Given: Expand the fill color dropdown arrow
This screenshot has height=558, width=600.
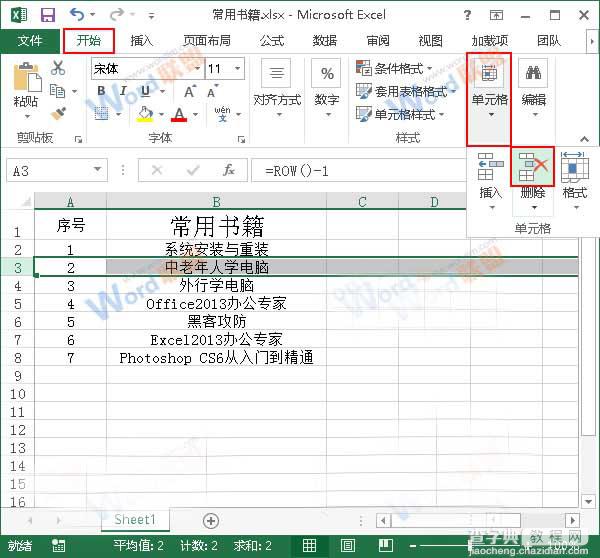Looking at the screenshot, I should tap(161, 114).
